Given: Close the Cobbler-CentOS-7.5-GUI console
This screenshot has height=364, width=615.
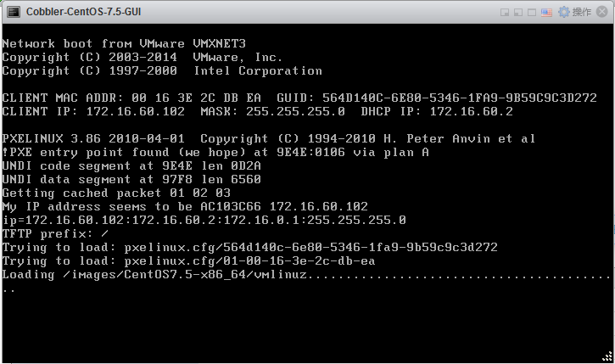Looking at the screenshot, I should point(602,12).
